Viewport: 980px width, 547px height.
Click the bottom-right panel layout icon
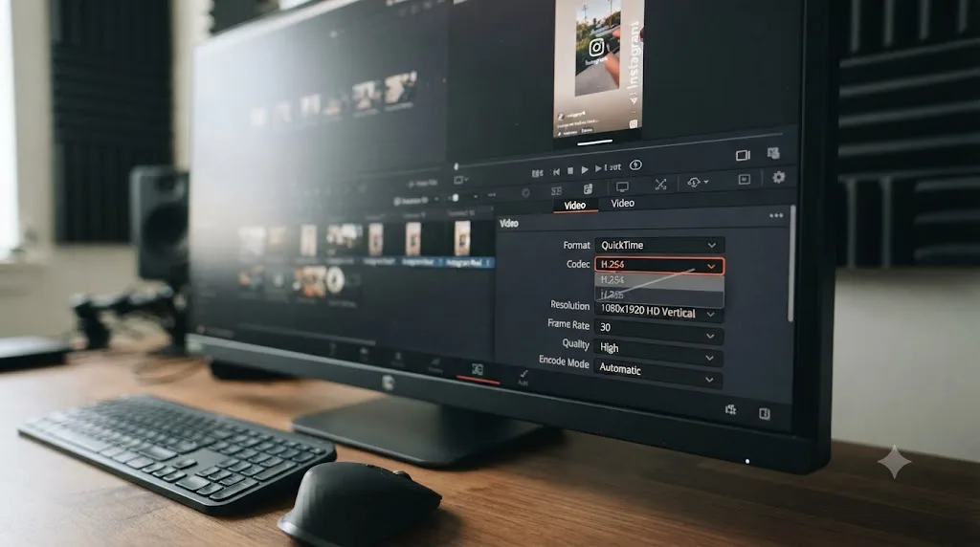coord(765,413)
